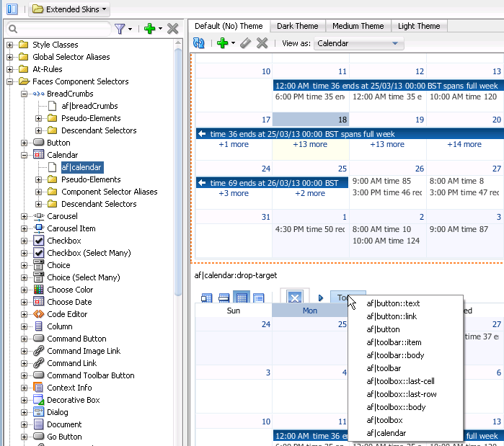Click the delete X icon in preview toolbar
This screenshot has height=446, width=504.
(x=262, y=43)
